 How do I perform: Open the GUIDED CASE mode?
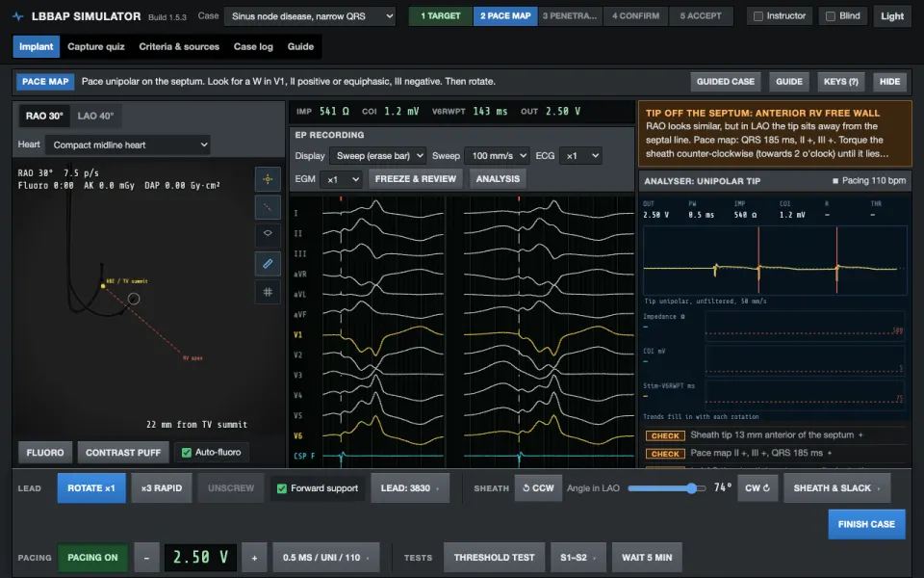pyautogui.click(x=726, y=81)
